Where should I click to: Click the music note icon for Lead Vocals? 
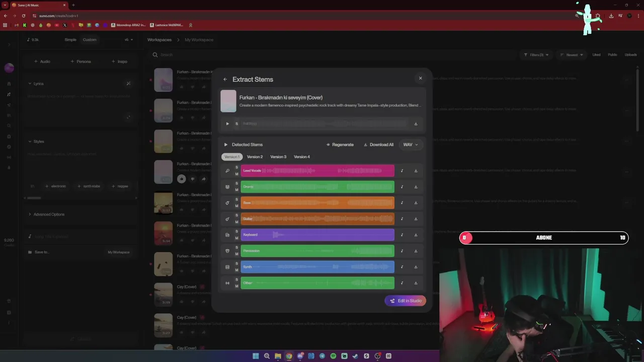(x=402, y=171)
